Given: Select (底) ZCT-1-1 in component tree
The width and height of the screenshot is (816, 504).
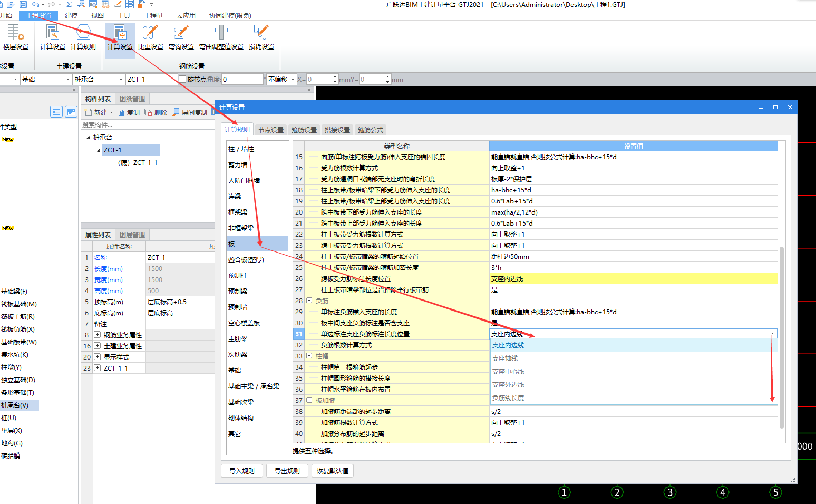Looking at the screenshot, I should (x=138, y=162).
